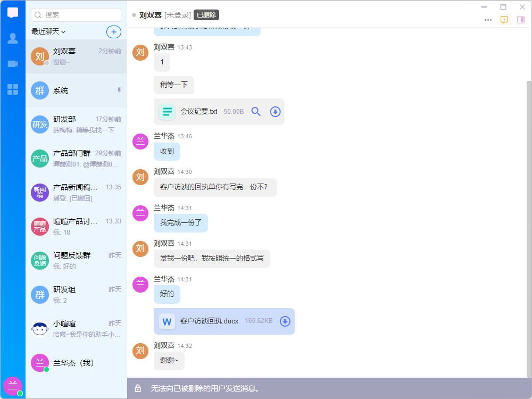Click the plus button to create chat
This screenshot has width=532, height=399.
(x=114, y=32)
